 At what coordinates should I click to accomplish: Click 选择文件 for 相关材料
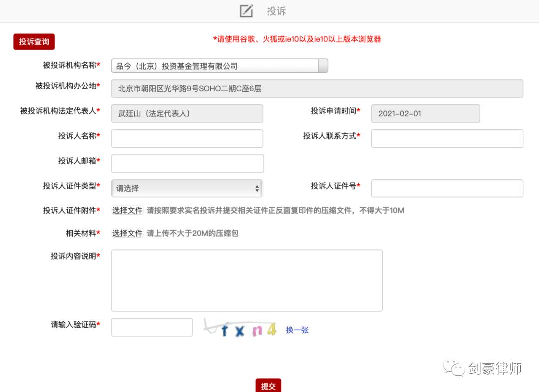point(126,233)
